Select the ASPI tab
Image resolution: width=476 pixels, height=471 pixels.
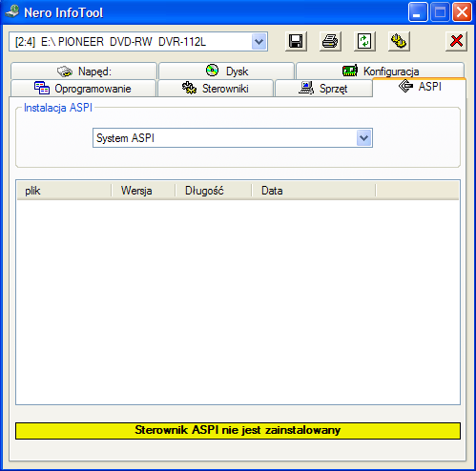point(420,87)
